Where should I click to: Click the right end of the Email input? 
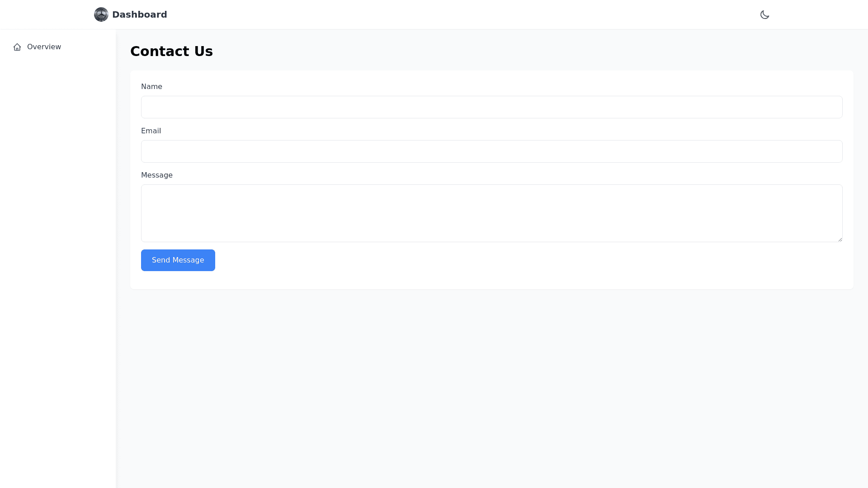pos(832,151)
